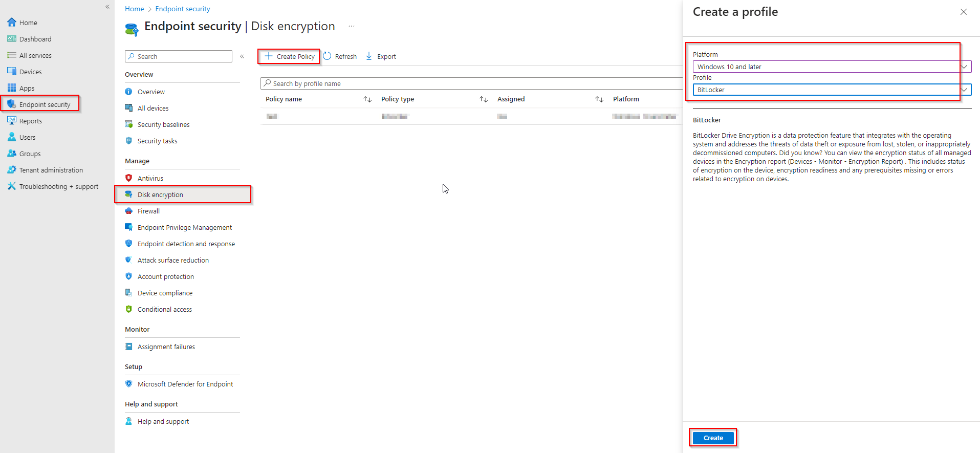This screenshot has width=980, height=453.
Task: Click Microsoft Defender for Endpoint icon
Action: 129,384
